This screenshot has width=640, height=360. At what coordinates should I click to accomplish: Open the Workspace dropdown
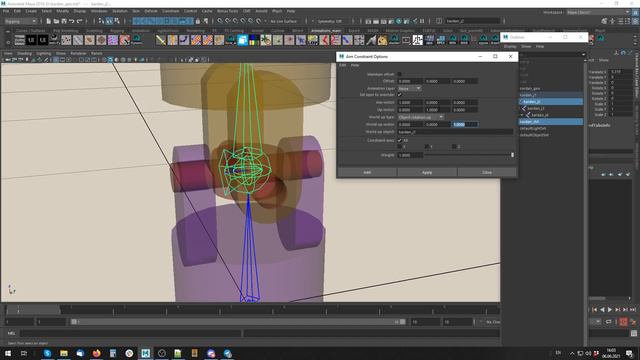tap(598, 12)
